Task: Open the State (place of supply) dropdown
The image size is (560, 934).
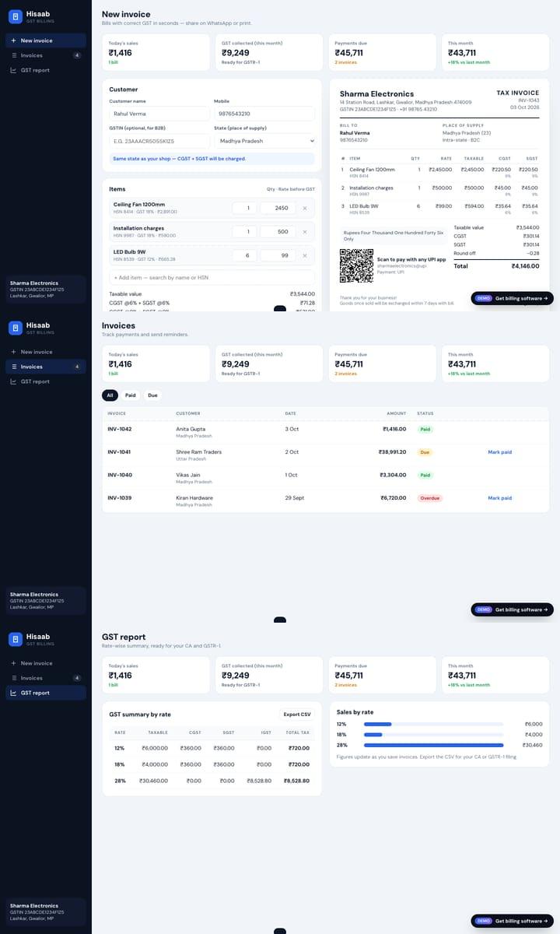Action: coord(264,141)
